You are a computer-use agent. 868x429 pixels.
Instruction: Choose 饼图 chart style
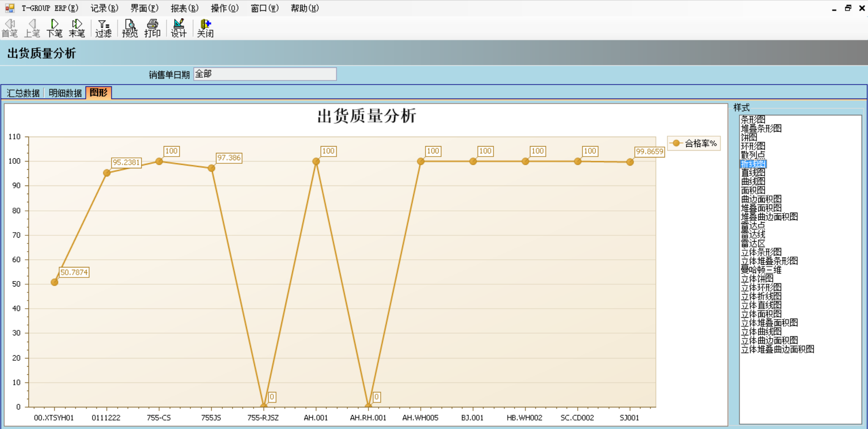(x=749, y=137)
